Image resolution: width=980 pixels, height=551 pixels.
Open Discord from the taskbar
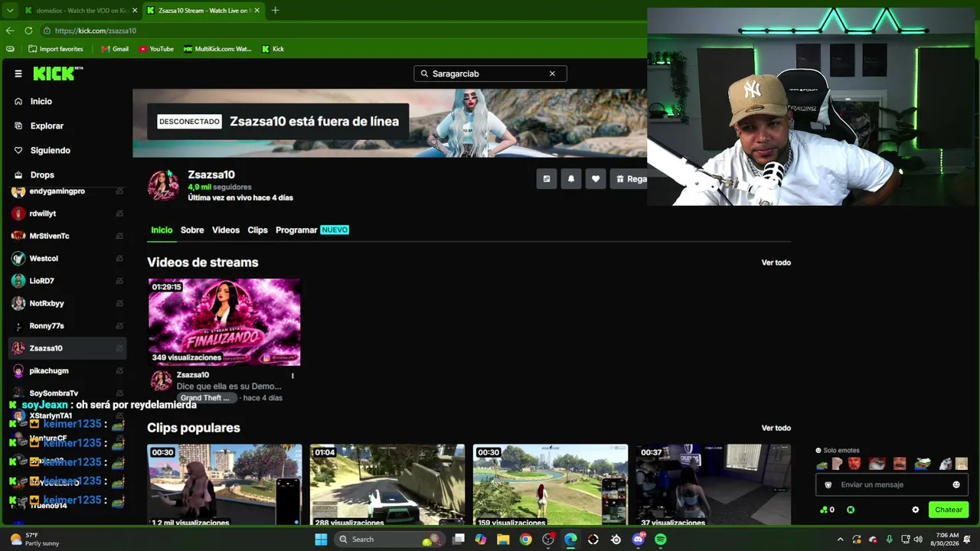tap(638, 540)
